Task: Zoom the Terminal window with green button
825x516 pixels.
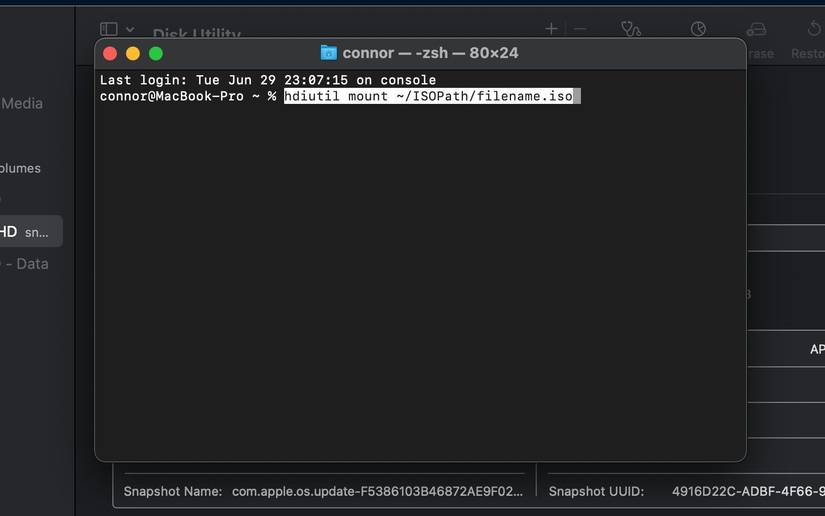Action: [156, 53]
